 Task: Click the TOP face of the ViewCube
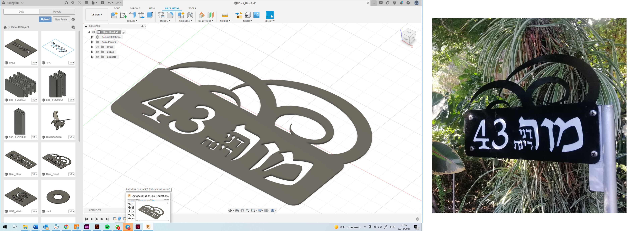click(x=409, y=32)
